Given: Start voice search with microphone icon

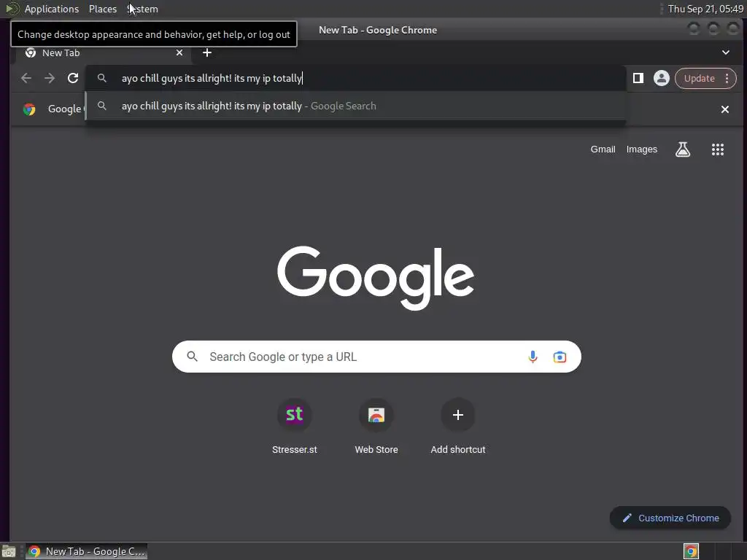Looking at the screenshot, I should click(533, 357).
